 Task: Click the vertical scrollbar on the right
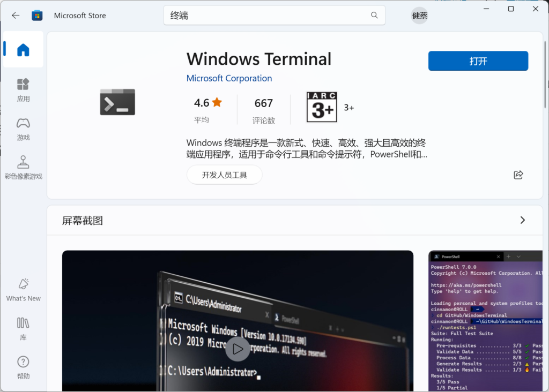[x=545, y=74]
